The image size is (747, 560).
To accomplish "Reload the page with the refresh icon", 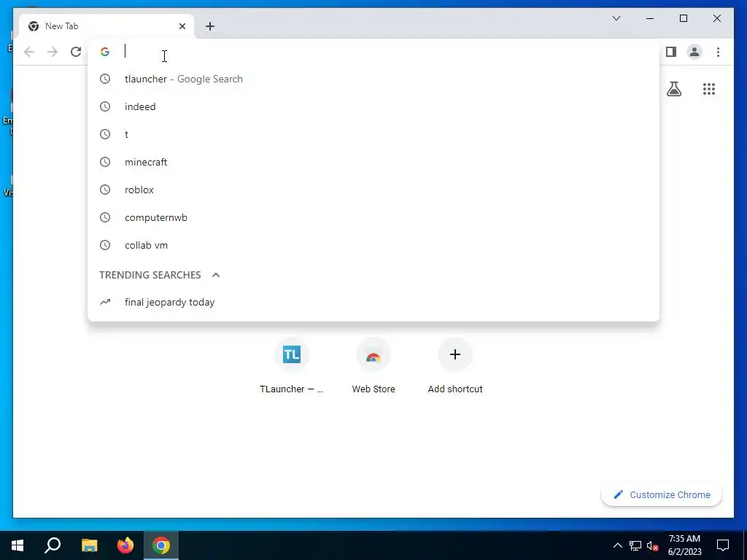I will 76,52.
